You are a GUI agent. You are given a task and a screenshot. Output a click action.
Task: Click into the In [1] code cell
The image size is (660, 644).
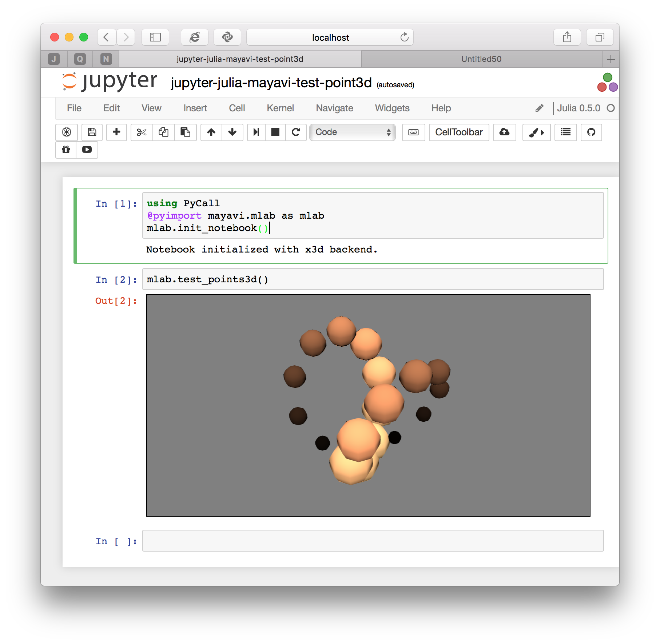point(373,215)
